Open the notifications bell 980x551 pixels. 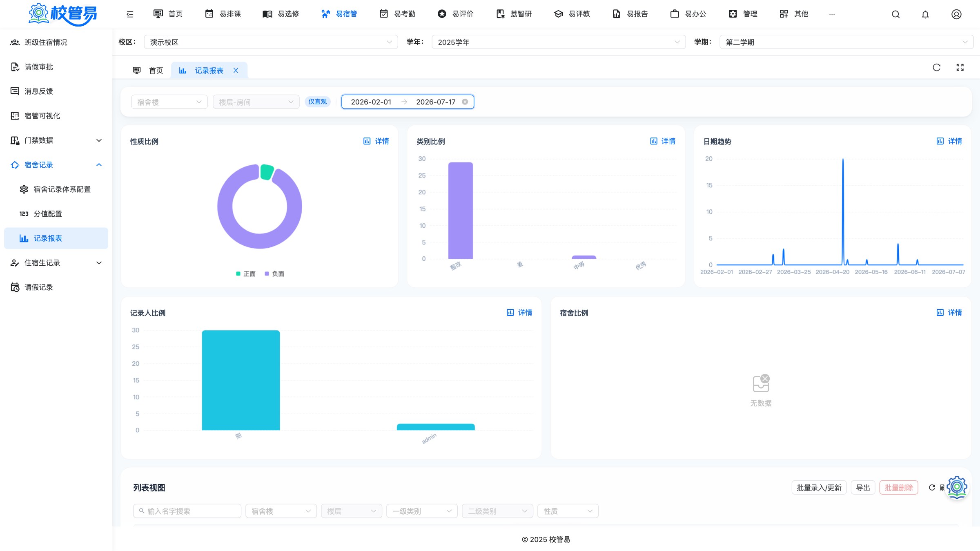[x=925, y=14]
